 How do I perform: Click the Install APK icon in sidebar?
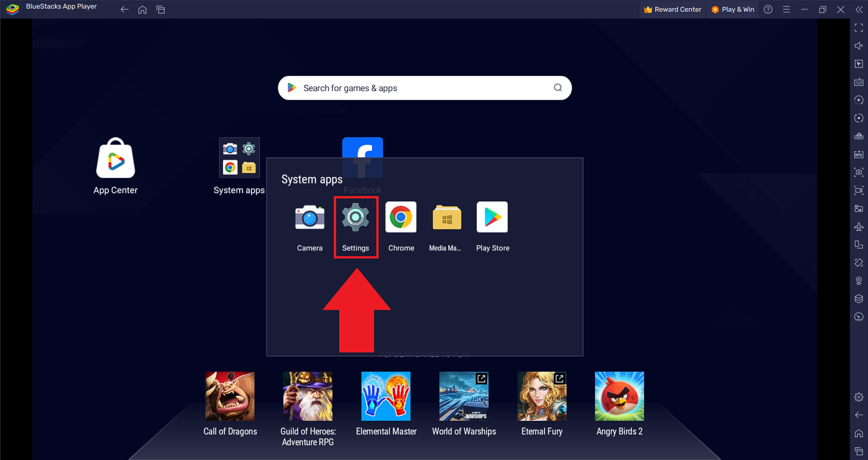[859, 154]
